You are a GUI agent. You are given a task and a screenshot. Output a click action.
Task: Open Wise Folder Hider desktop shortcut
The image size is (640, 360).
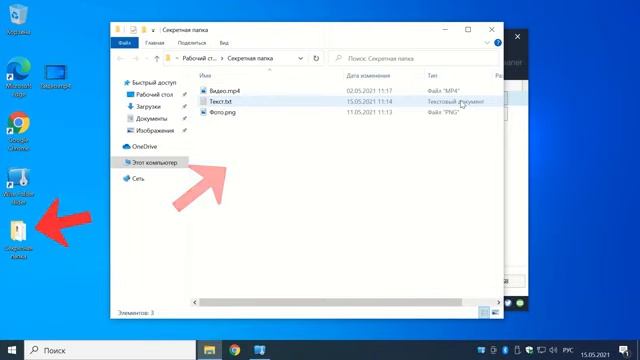click(x=18, y=185)
